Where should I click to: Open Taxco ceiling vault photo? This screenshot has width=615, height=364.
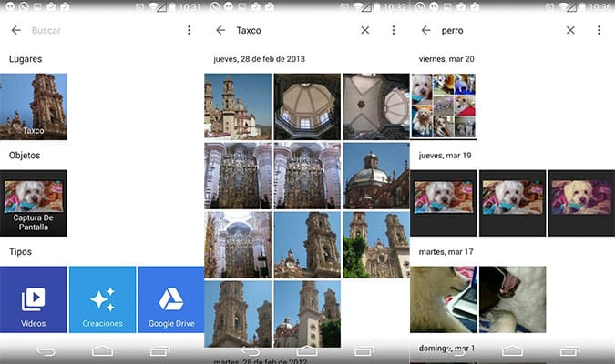(376, 106)
